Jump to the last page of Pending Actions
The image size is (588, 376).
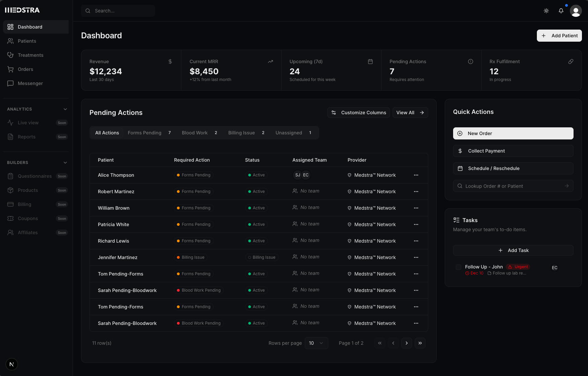coord(420,343)
